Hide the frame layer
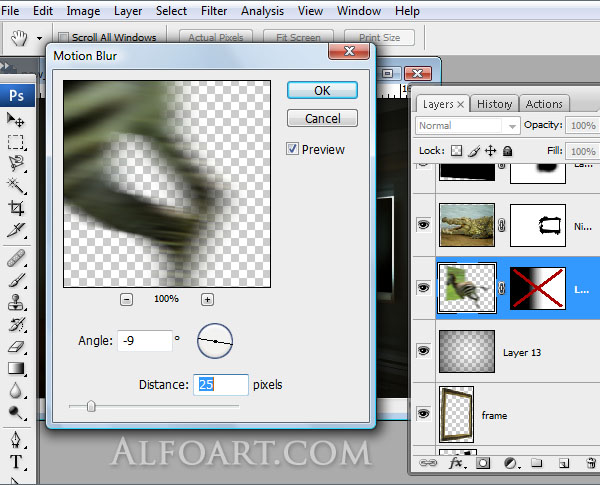Image resolution: width=600 pixels, height=485 pixels. click(423, 413)
